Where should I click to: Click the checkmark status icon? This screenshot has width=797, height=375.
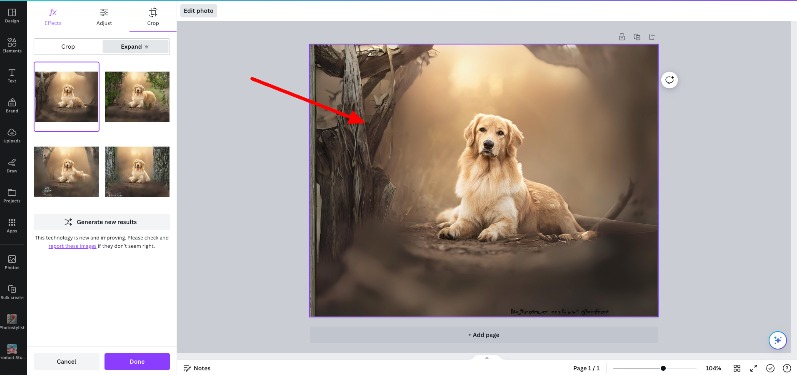point(770,368)
